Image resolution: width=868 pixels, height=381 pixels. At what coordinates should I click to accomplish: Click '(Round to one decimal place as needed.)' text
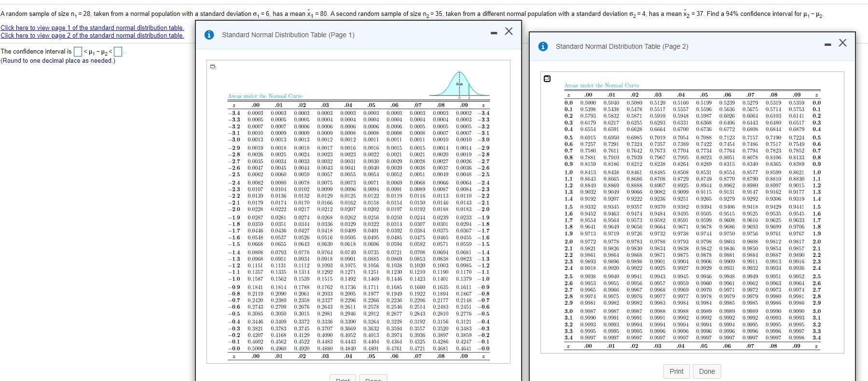coord(58,61)
